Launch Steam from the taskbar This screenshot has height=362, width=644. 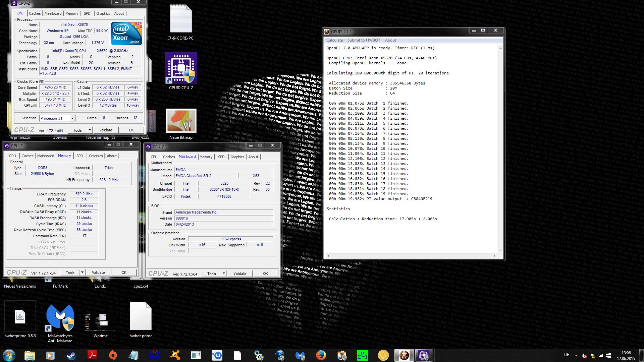tap(71, 355)
